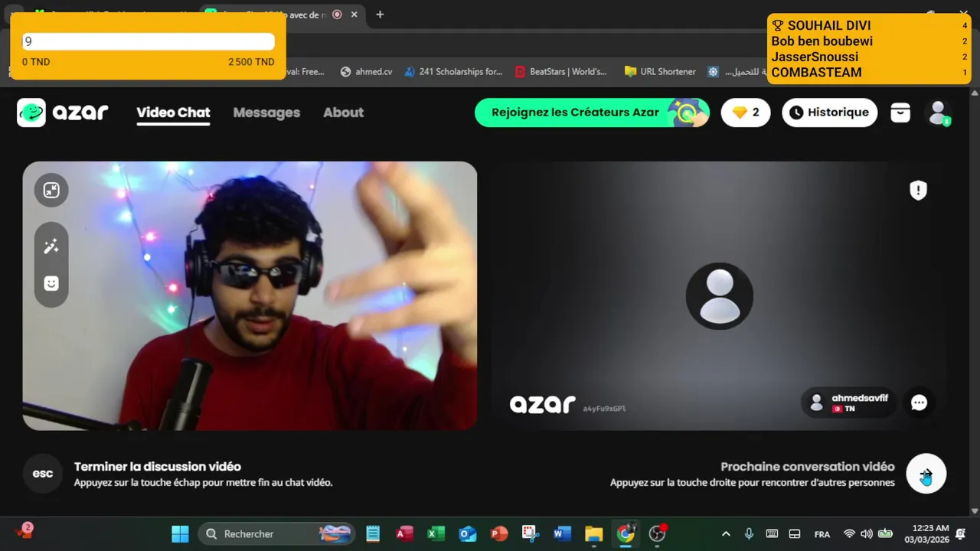Open the notifications bell icon
980x551 pixels.
click(x=961, y=533)
